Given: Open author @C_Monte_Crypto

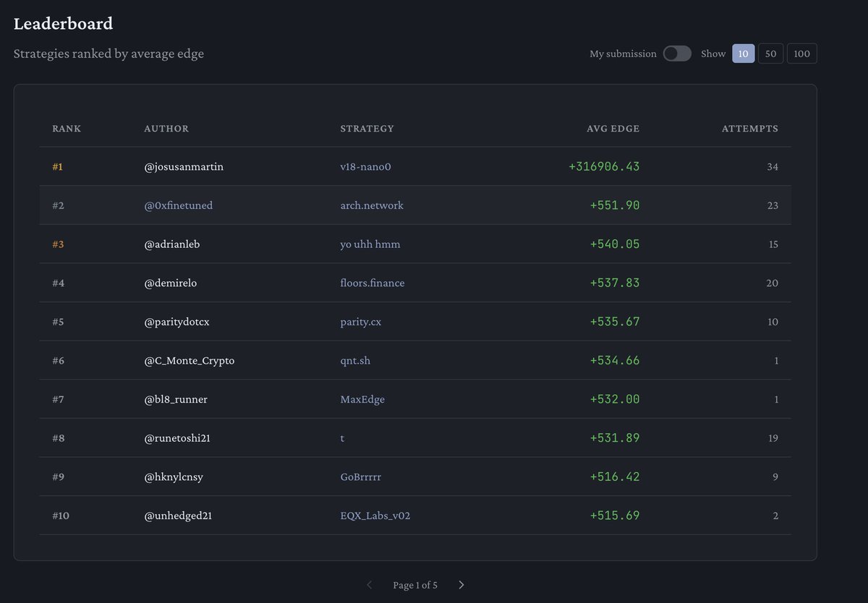Looking at the screenshot, I should point(190,360).
